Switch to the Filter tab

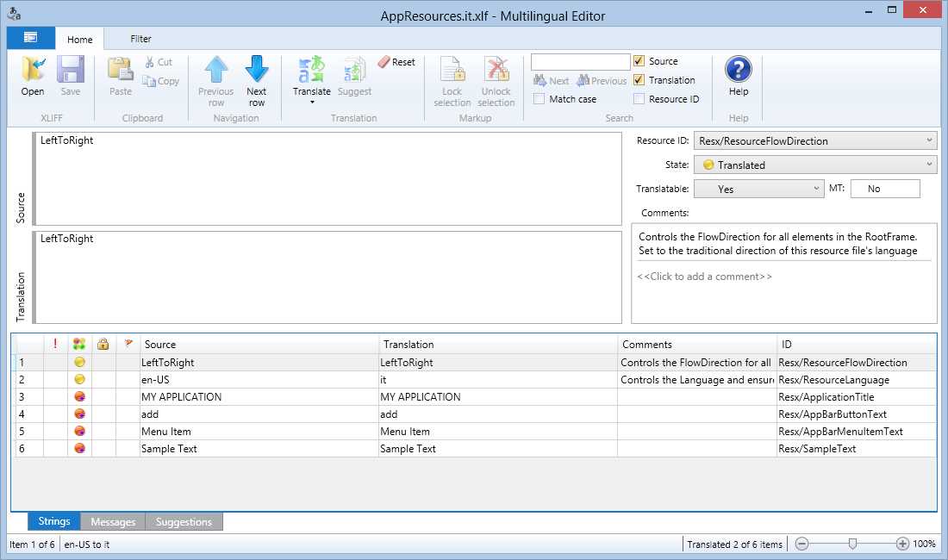pyautogui.click(x=140, y=39)
